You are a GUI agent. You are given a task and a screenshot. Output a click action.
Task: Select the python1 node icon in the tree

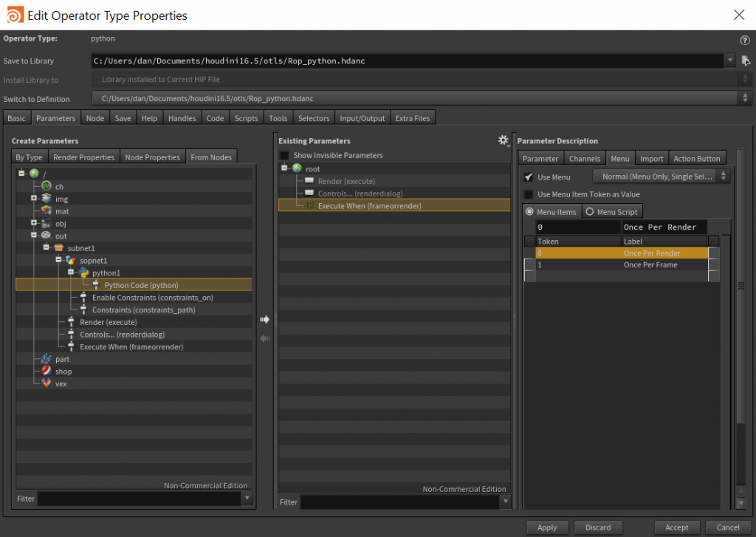click(83, 273)
